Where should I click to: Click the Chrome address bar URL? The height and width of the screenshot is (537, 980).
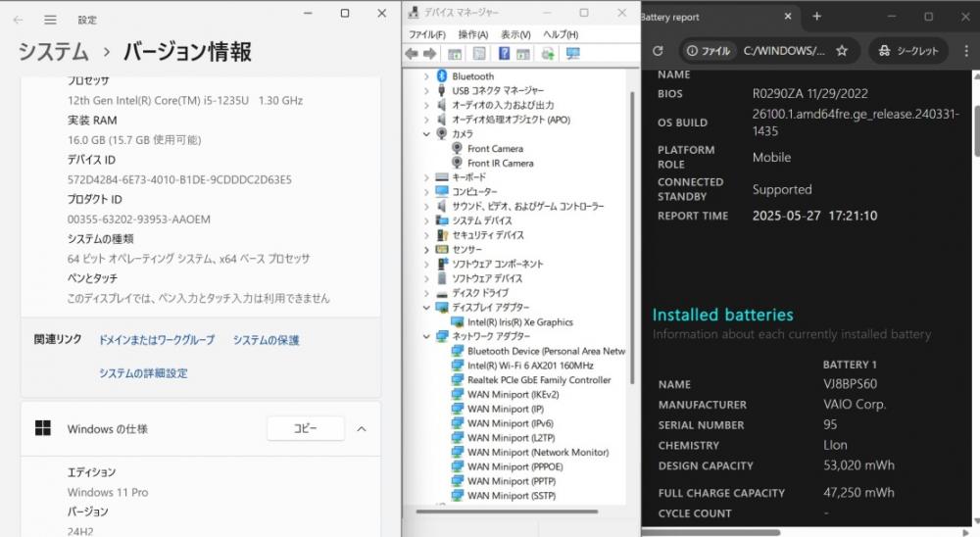784,51
